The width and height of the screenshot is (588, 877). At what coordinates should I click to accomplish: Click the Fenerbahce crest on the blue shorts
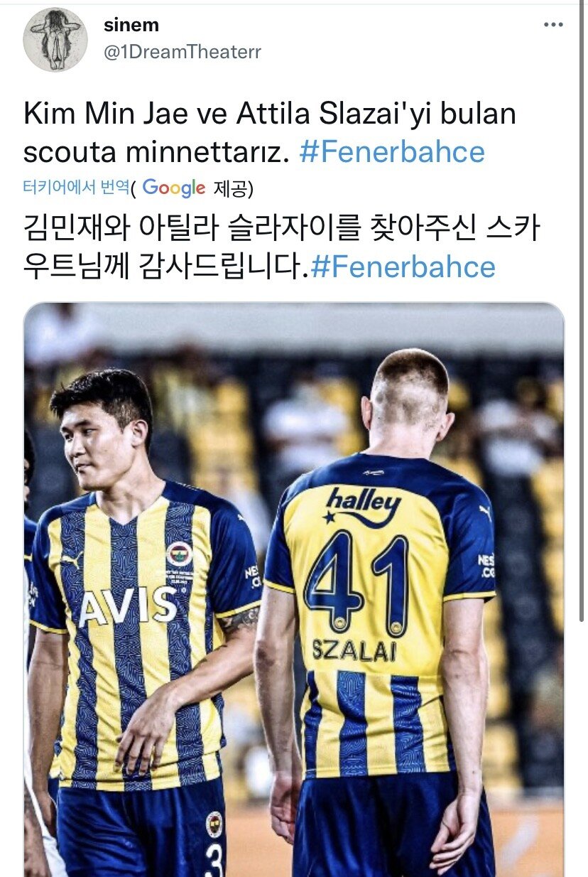(214, 824)
